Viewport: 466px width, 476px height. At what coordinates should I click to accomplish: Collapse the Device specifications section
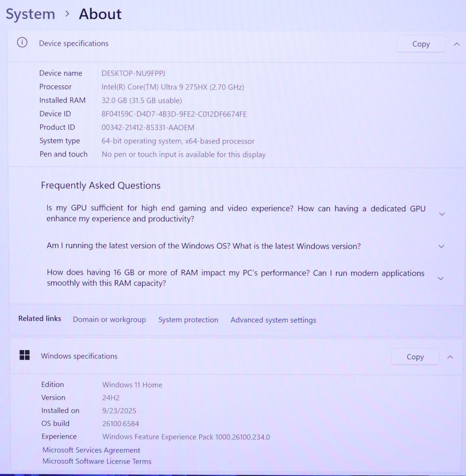[x=456, y=44]
